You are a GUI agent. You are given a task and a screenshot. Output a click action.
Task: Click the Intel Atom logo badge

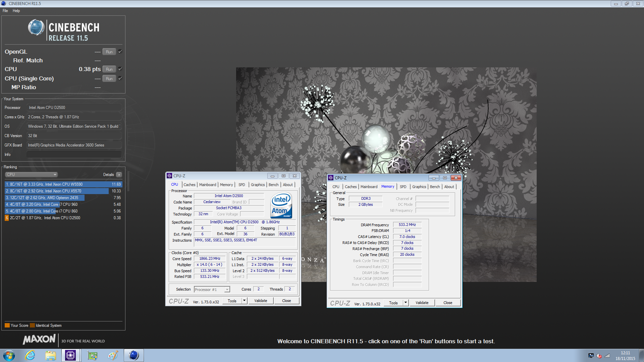coord(281,205)
